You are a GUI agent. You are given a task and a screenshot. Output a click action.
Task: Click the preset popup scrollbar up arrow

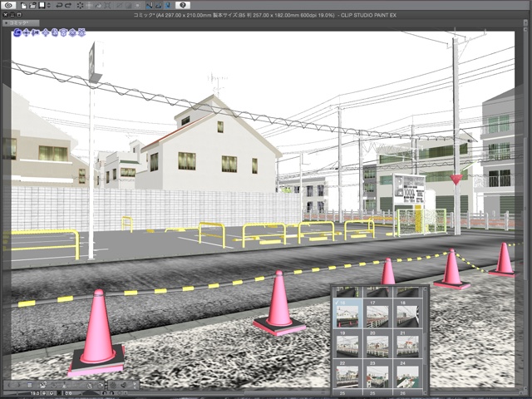[425, 289]
